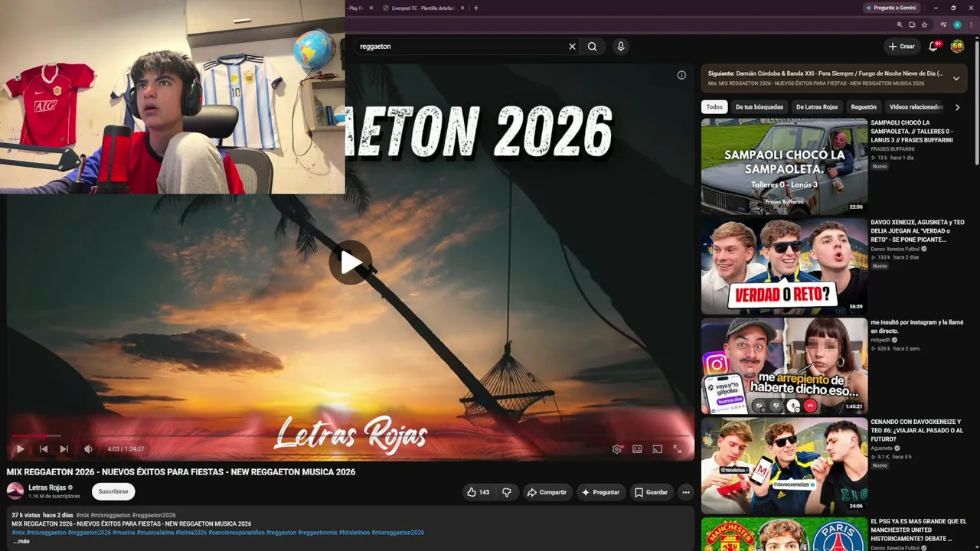
Task: Open the Sampaoli chocó la Sampaoleta thumbnail
Action: pyautogui.click(x=784, y=166)
